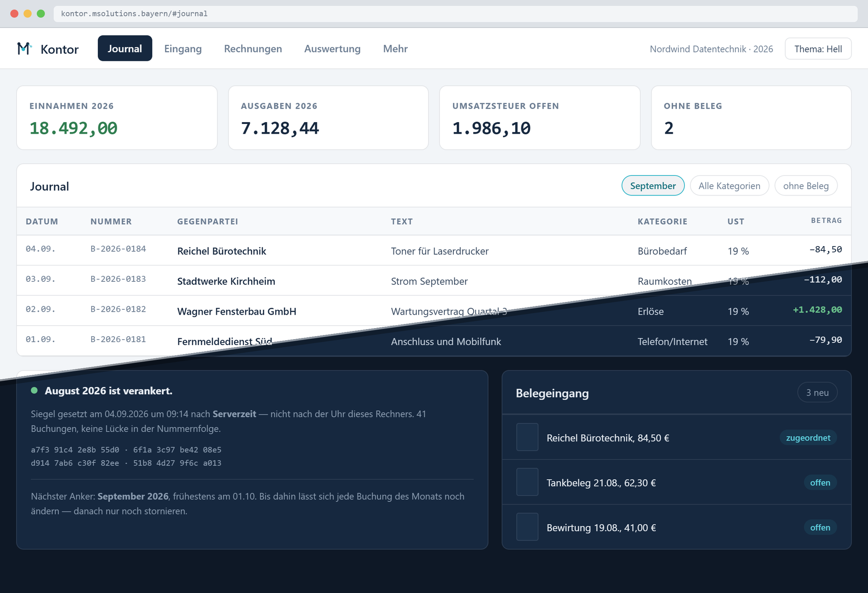The height and width of the screenshot is (593, 868).
Task: Open the Alle Kategorien filter
Action: (x=729, y=186)
